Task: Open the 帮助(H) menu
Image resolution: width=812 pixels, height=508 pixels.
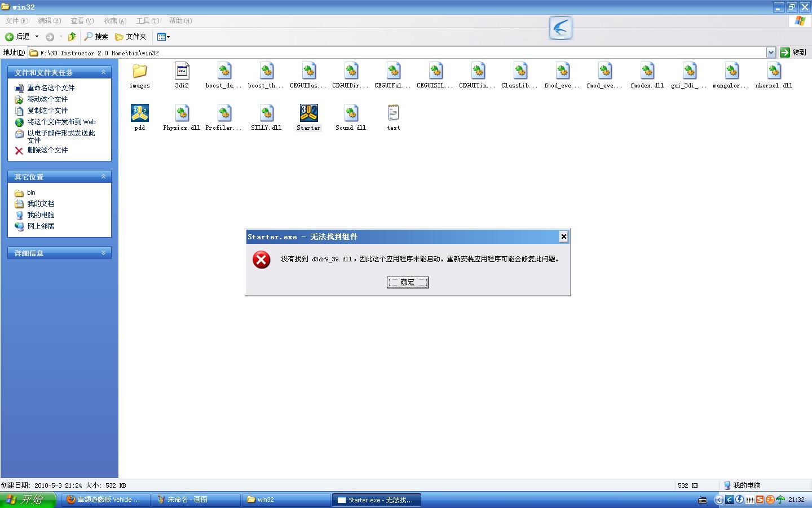Action: [x=180, y=21]
